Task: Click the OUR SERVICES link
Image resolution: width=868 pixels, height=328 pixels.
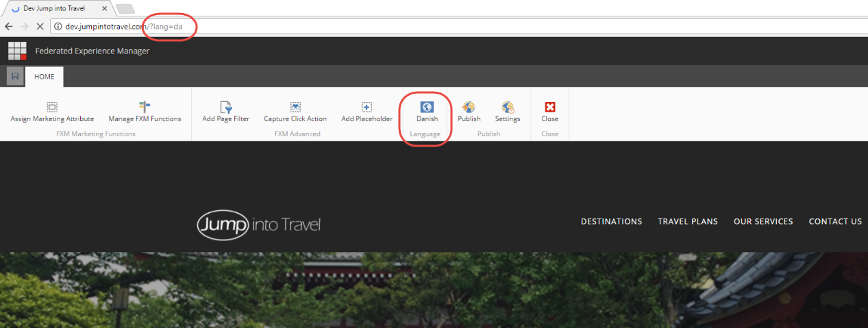Action: [763, 221]
